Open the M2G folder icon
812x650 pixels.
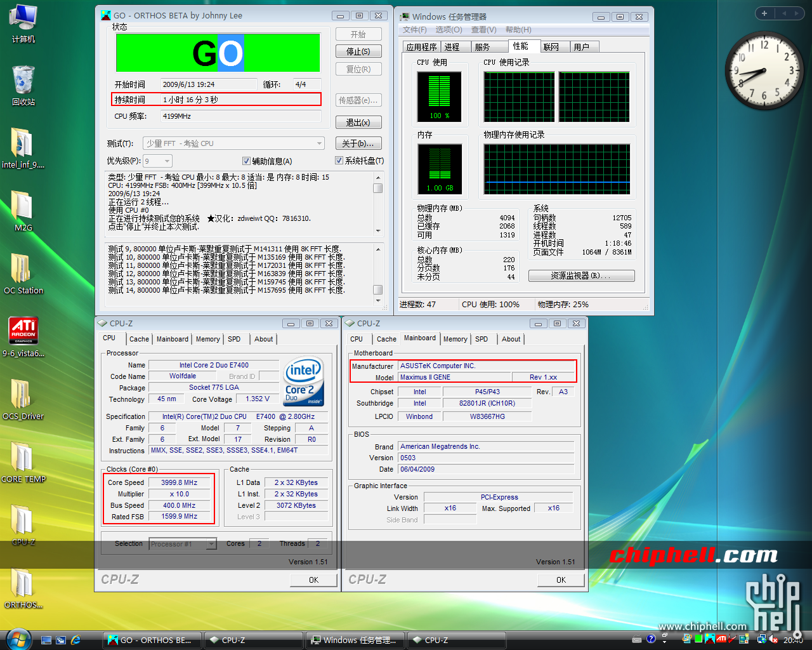tap(23, 211)
